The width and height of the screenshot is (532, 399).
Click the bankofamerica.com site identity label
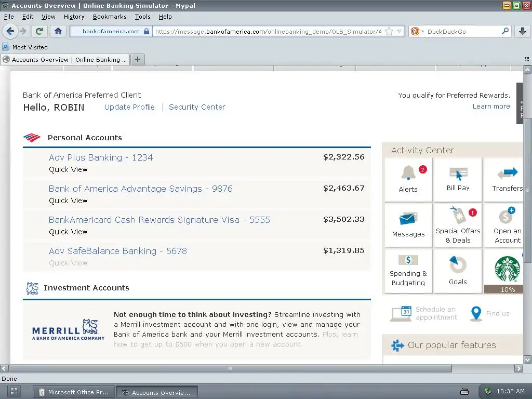[x=111, y=31]
